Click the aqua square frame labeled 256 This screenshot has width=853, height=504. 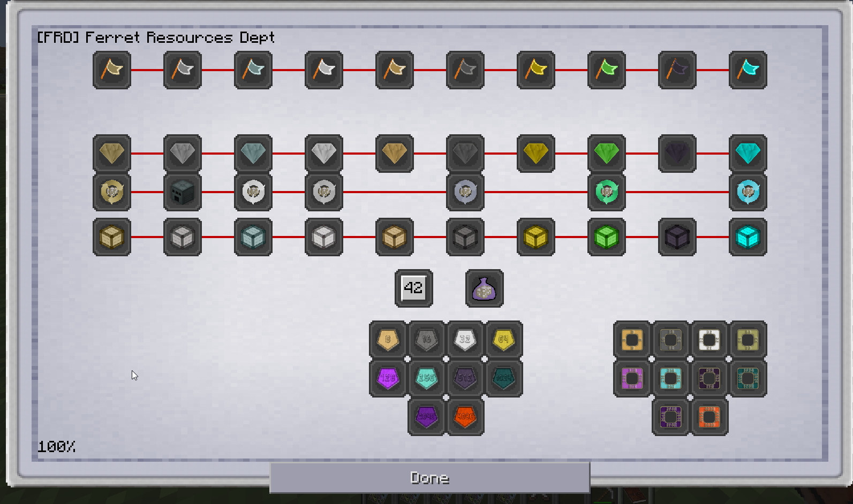pos(671,378)
